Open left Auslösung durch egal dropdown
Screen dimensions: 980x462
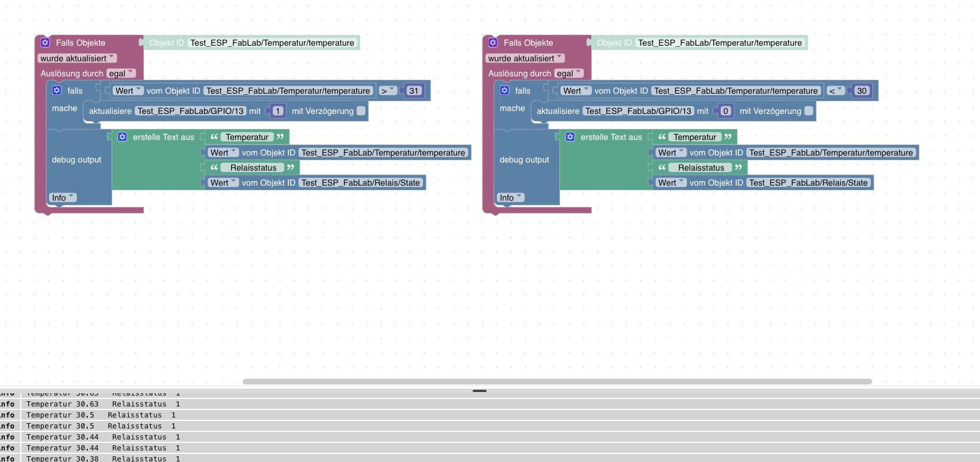point(121,73)
